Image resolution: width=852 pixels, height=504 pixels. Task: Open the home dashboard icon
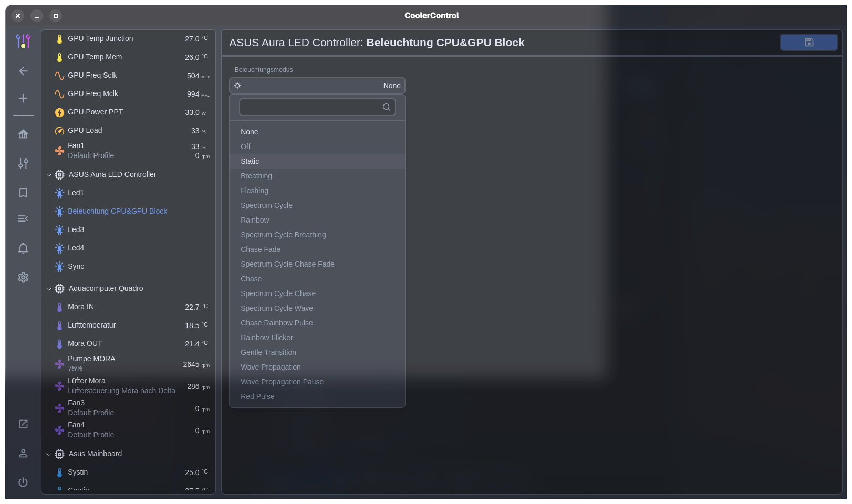[x=23, y=134]
